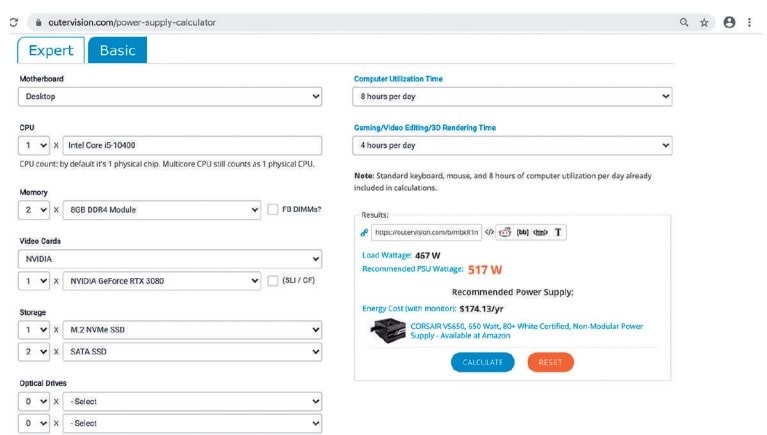Click the plain text T share icon
This screenshot has width=767, height=435.
(x=558, y=232)
